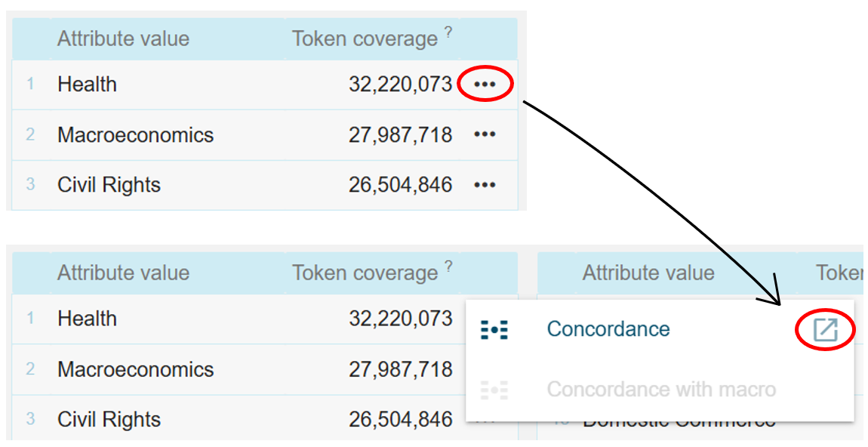Select the Civil Rights row in the upper table
Screen dimensions: 868x447
click(x=109, y=185)
